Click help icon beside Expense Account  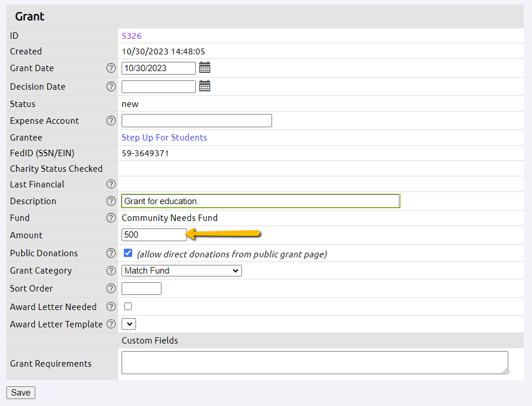click(111, 121)
